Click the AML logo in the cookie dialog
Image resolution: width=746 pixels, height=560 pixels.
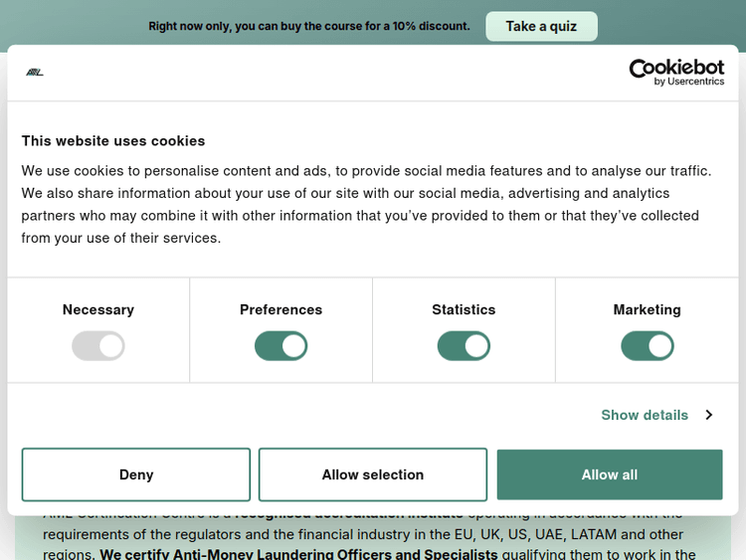pos(35,73)
